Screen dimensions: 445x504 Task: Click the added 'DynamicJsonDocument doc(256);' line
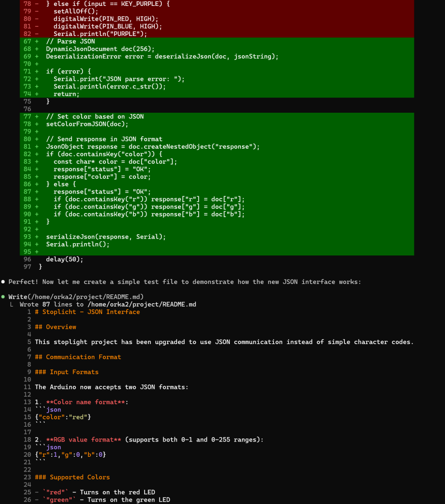coord(100,49)
